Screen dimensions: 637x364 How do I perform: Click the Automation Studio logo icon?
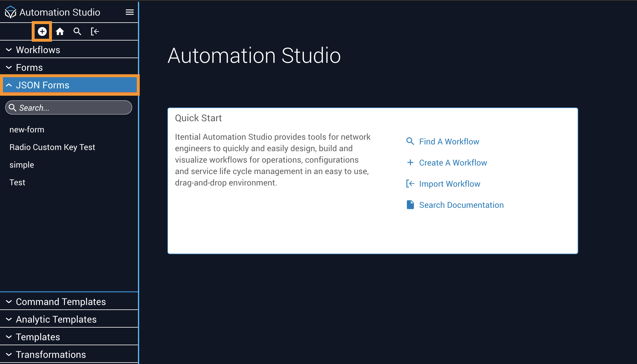coord(11,12)
